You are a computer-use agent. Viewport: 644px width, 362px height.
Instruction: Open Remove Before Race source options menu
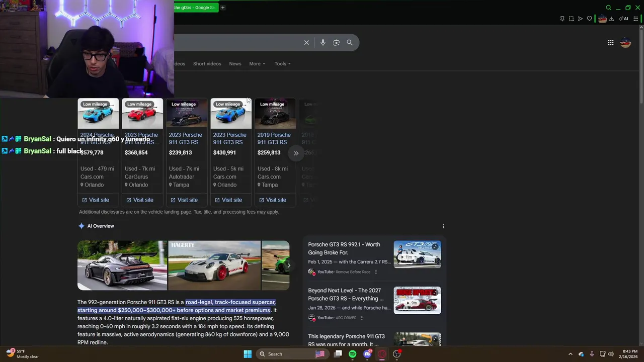(376, 272)
